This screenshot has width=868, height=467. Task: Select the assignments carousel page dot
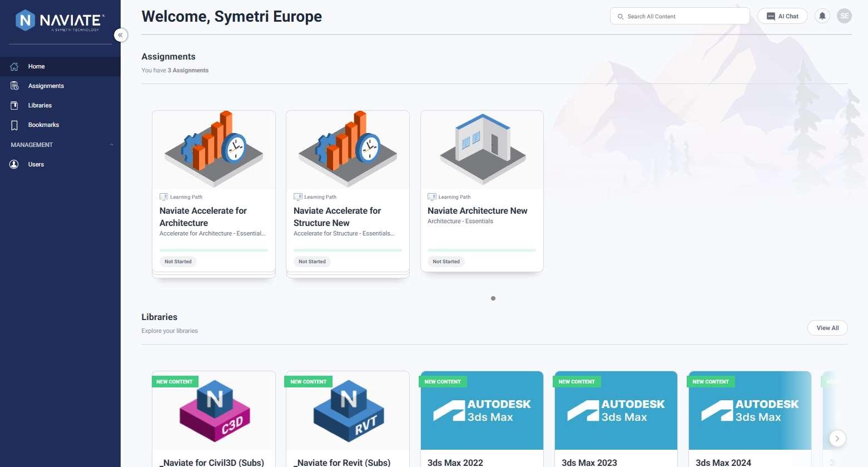point(493,298)
